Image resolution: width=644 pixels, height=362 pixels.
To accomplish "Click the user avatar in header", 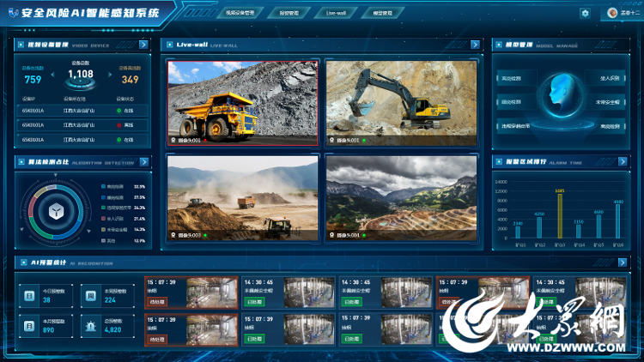I will [x=612, y=13].
